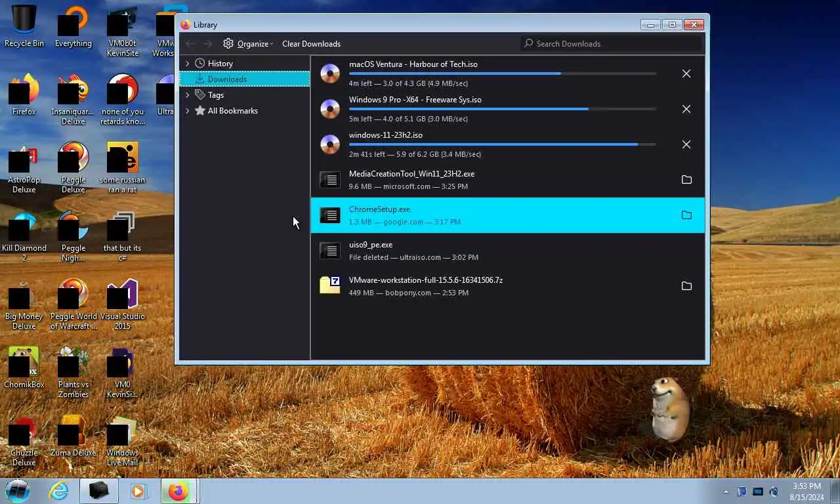
Task: Click the macOS Ventura download progress bar
Action: (x=503, y=73)
